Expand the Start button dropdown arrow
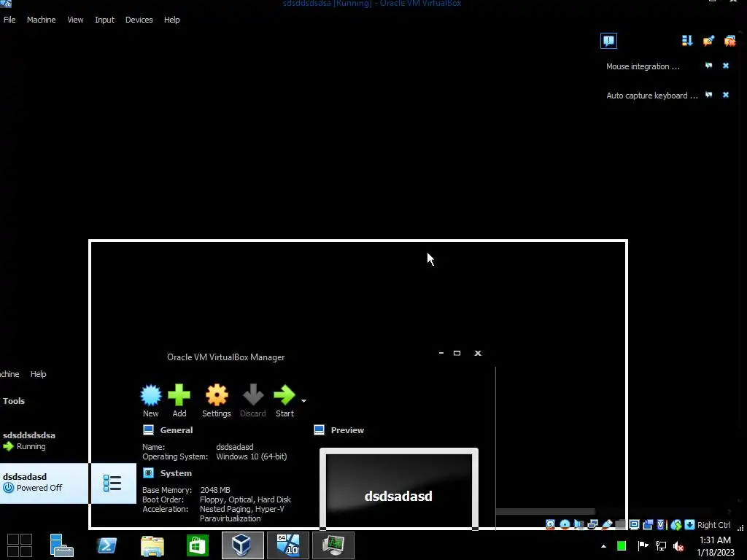 click(304, 401)
